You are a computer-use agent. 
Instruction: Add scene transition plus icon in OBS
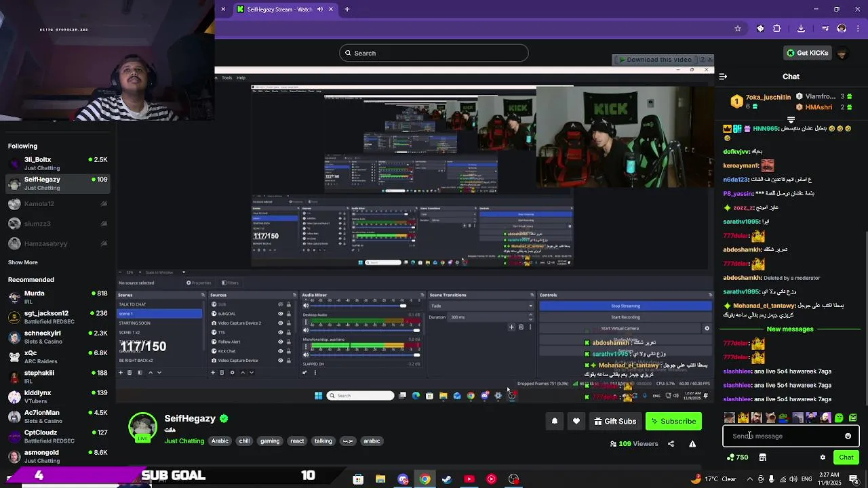(511, 327)
